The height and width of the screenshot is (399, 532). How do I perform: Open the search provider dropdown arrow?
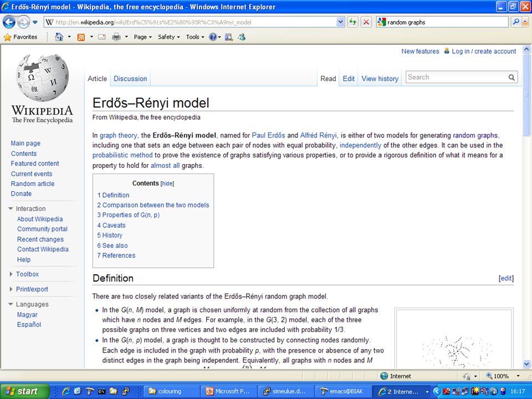525,22
